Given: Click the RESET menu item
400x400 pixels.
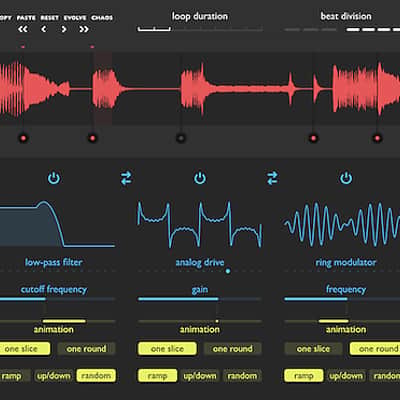Looking at the screenshot, I should 50,18.
